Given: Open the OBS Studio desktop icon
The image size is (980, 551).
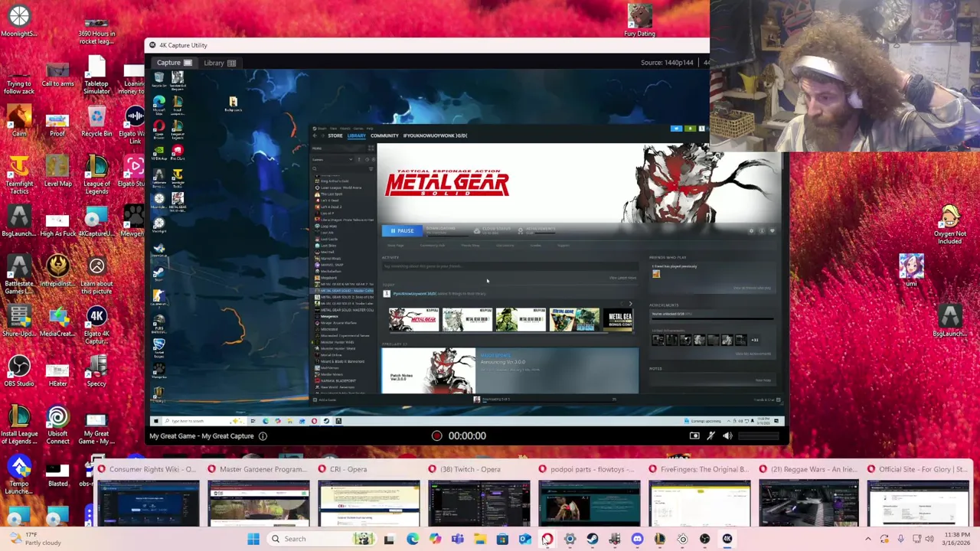Looking at the screenshot, I should tap(19, 371).
